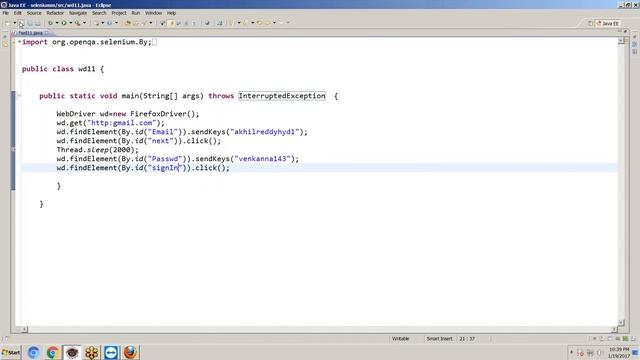The height and width of the screenshot is (360, 640).
Task: Click the cursor position 21 : 37 indicator
Action: (467, 339)
